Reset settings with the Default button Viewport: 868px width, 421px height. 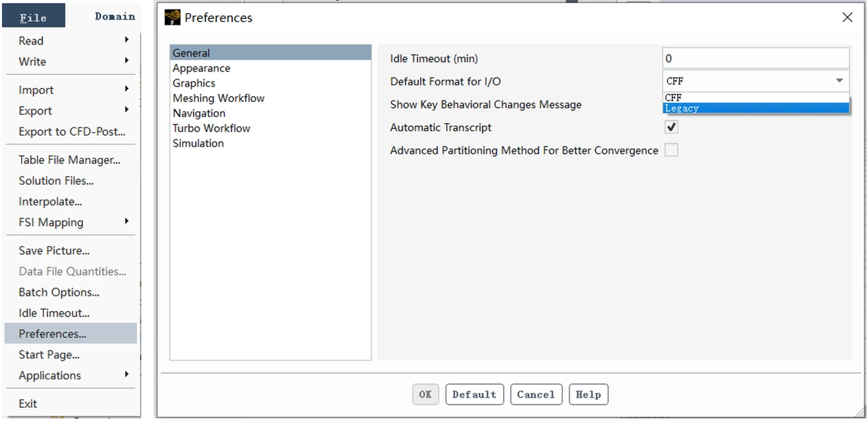tap(474, 395)
